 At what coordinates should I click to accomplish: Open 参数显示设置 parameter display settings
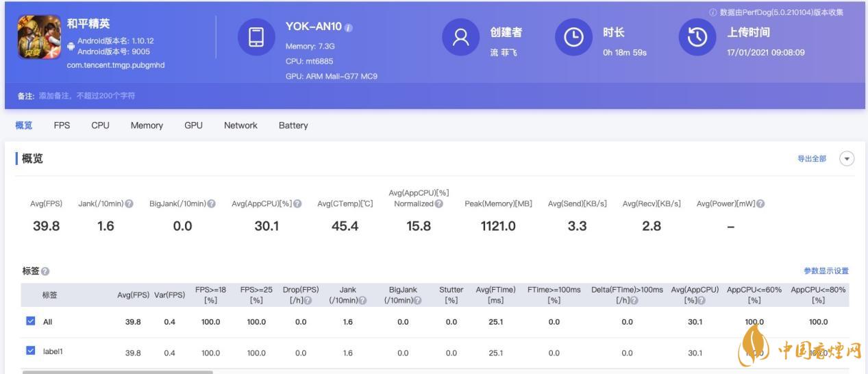pyautogui.click(x=826, y=271)
